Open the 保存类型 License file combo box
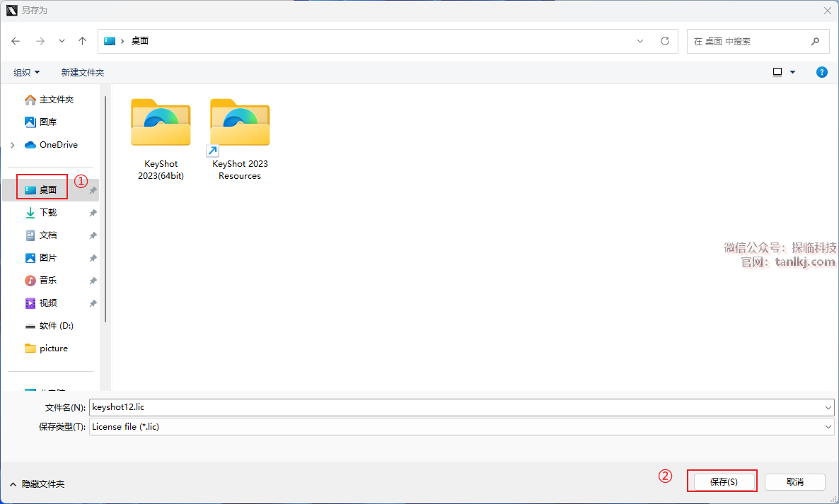The width and height of the screenshot is (839, 504). [462, 426]
